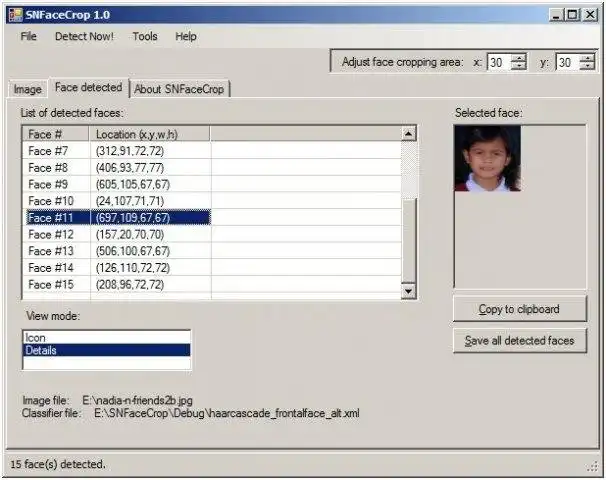The height and width of the screenshot is (480, 606).
Task: Open the About SNFaceCrop tab
Action: [179, 89]
